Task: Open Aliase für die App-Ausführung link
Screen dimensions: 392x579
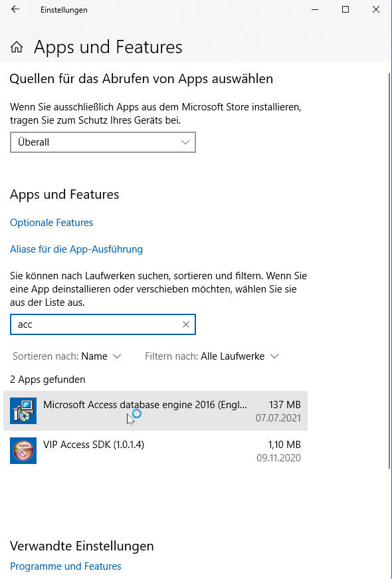Action: click(76, 249)
